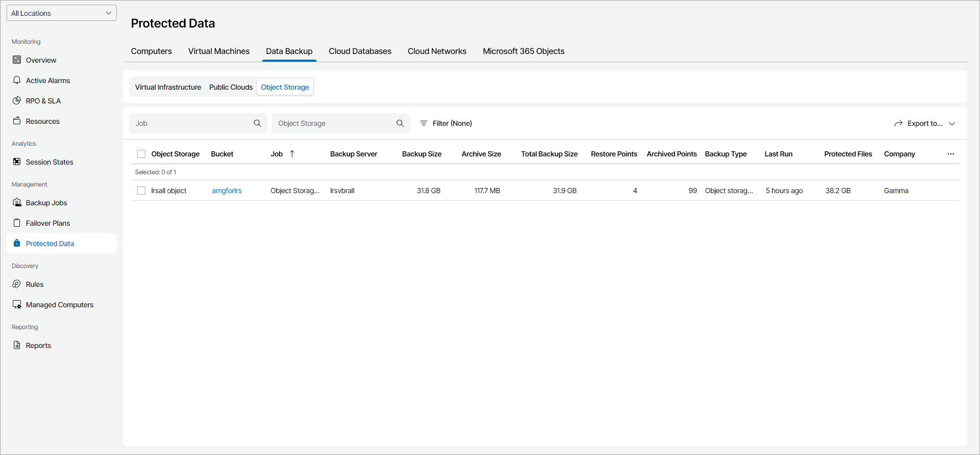Click the Session States icon
Viewport: 980px width, 455px height.
tap(17, 162)
